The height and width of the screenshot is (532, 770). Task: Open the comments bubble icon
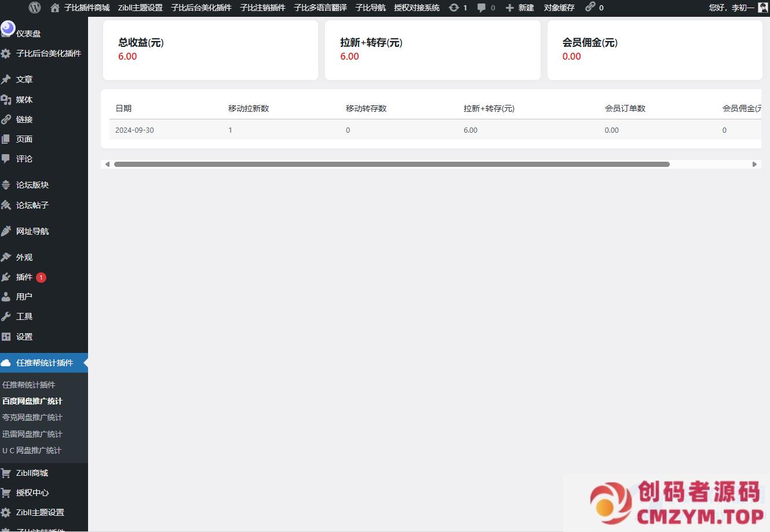pos(481,8)
